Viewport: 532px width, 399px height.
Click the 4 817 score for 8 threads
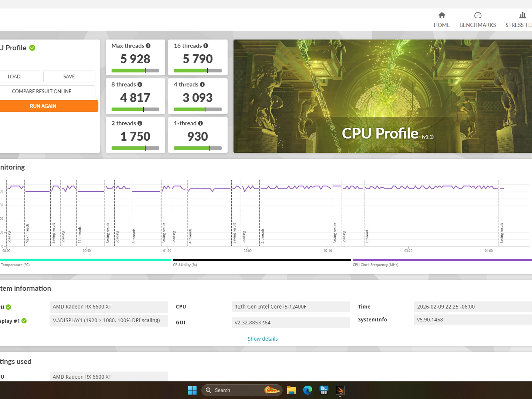pos(135,98)
